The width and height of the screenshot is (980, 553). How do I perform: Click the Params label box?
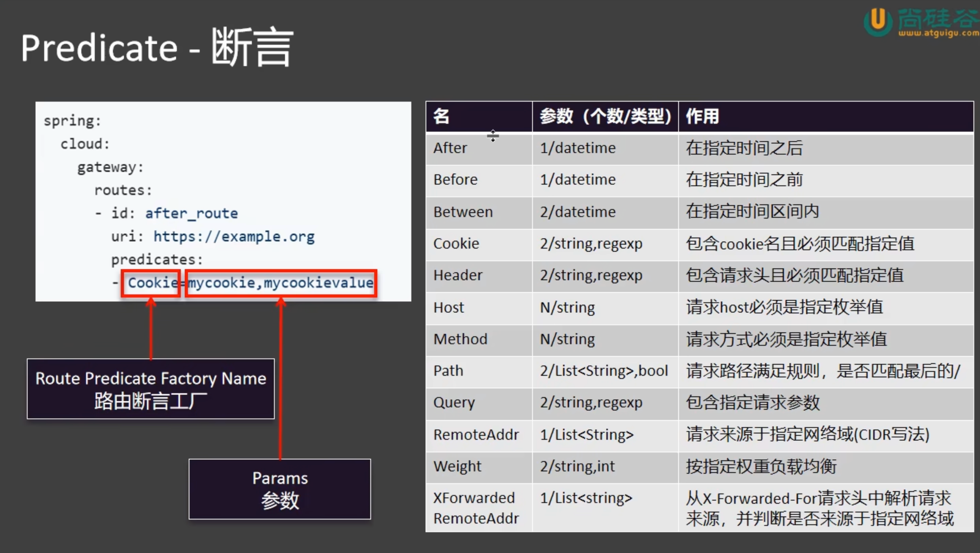click(279, 489)
